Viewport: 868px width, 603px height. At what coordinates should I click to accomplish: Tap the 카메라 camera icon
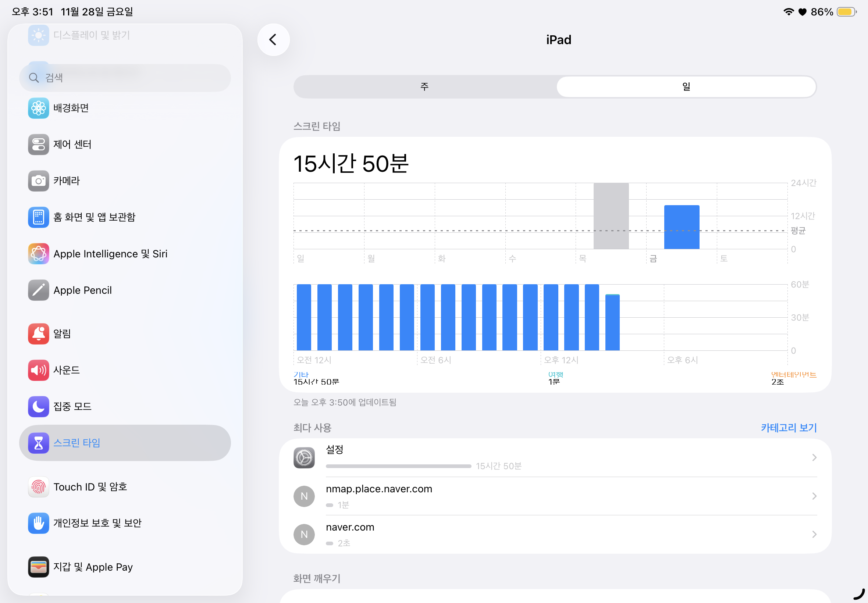[38, 181]
